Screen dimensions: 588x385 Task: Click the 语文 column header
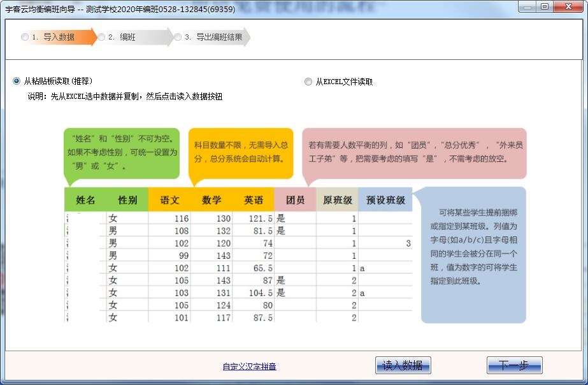click(x=169, y=199)
